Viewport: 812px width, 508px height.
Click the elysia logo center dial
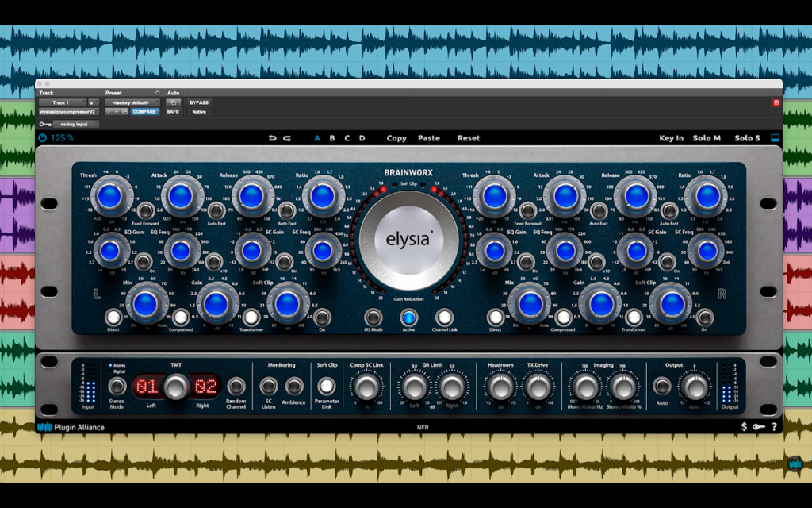click(408, 239)
